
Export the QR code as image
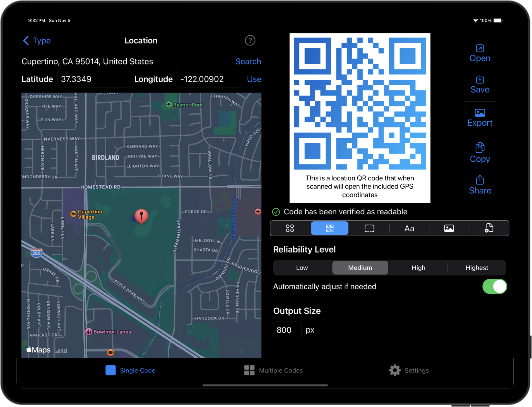click(480, 118)
